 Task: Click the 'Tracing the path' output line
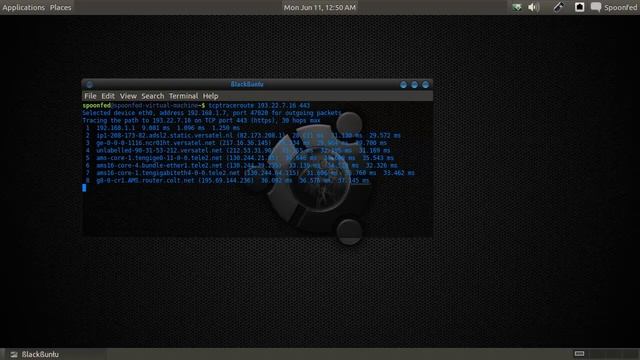(201, 120)
